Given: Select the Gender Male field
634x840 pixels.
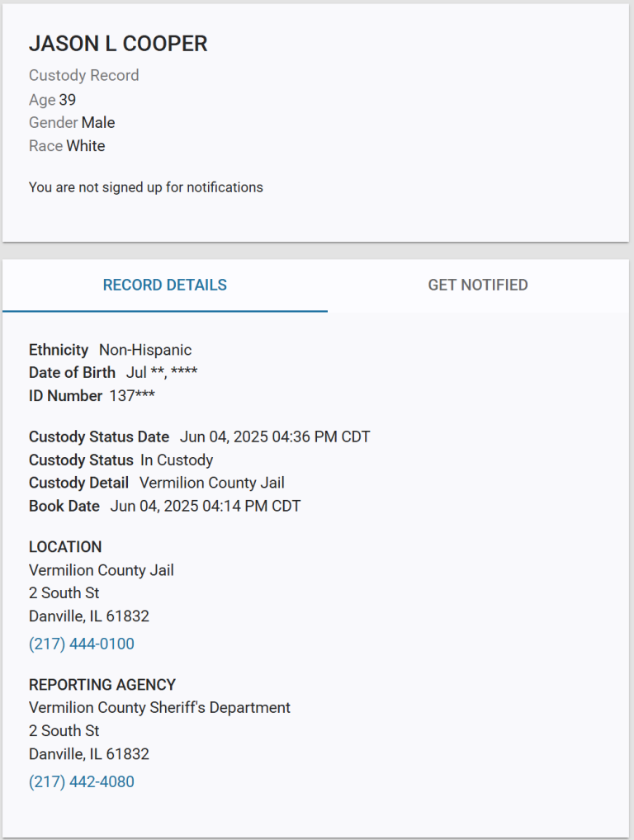Looking at the screenshot, I should click(x=72, y=123).
